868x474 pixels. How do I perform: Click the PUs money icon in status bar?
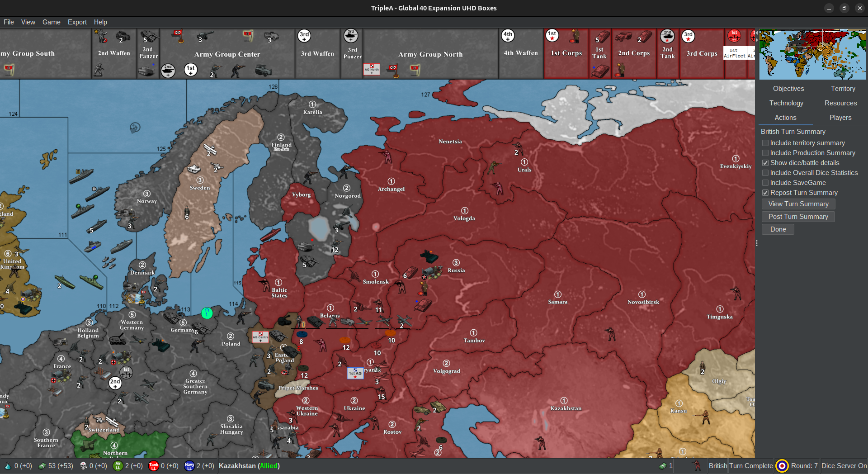(42, 466)
